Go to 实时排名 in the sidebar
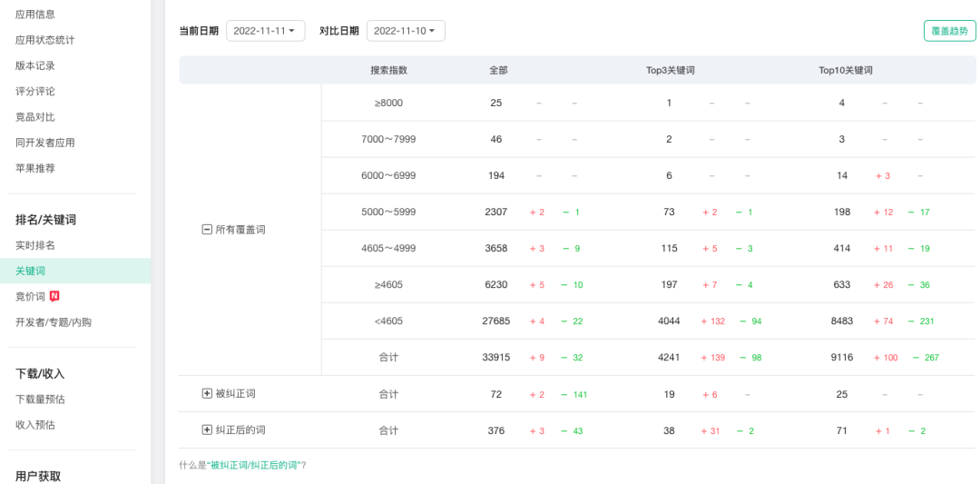980x484 pixels. pyautogui.click(x=35, y=245)
